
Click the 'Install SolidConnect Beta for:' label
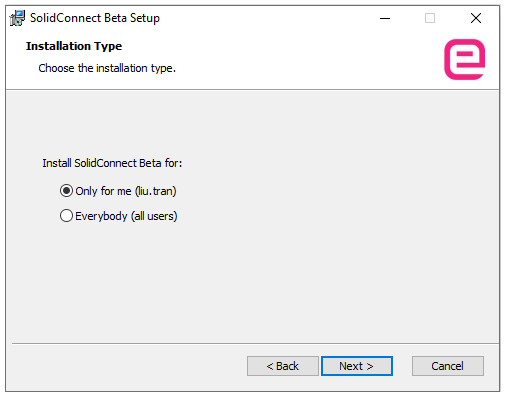112,163
